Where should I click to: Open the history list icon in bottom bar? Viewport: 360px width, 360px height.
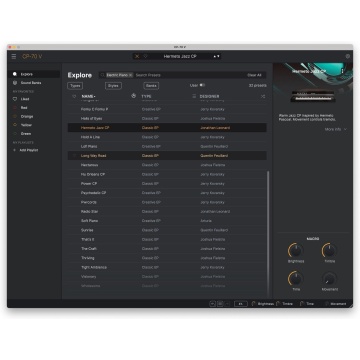coord(220,304)
